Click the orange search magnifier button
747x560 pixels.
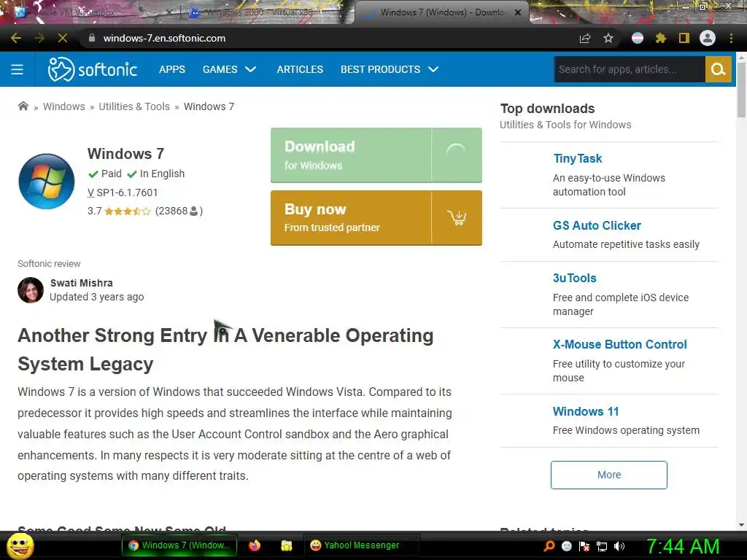(x=719, y=69)
